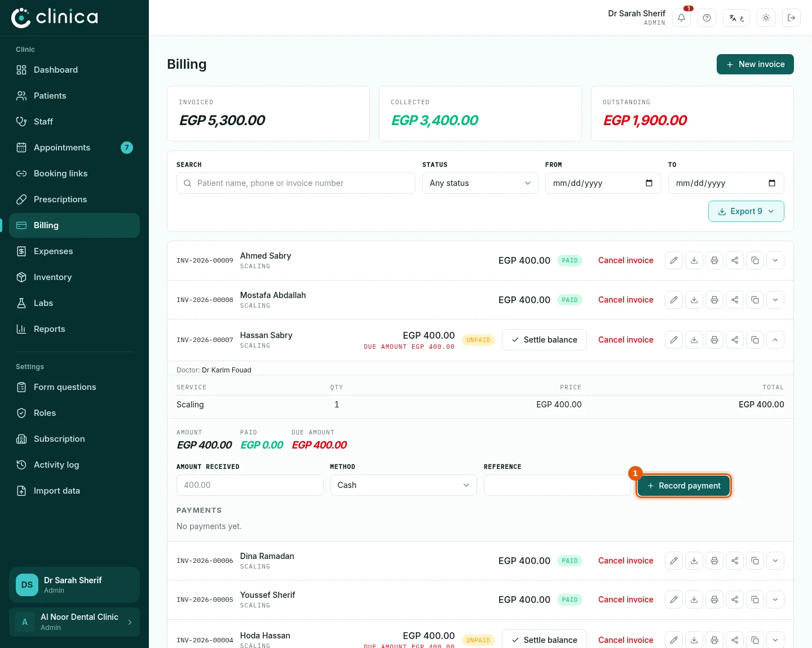This screenshot has height=648, width=812.
Task: Open the Patients section
Action: [74, 96]
